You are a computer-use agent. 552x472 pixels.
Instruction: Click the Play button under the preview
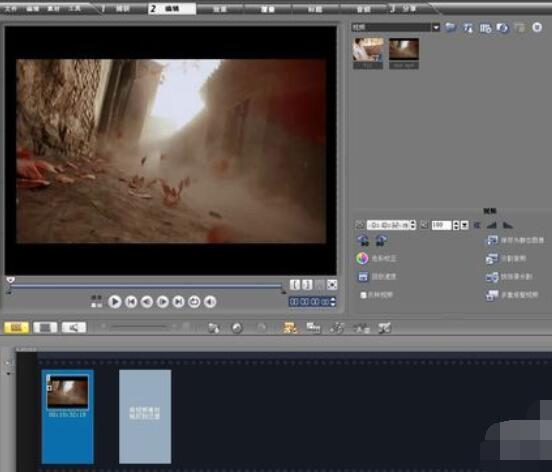[x=114, y=302]
